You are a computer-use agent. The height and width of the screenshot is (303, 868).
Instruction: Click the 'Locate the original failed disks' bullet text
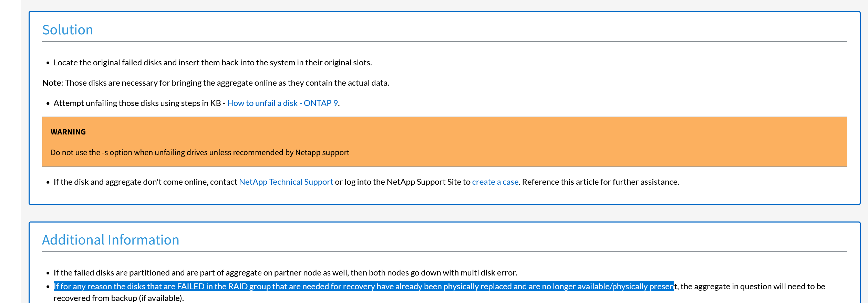(x=213, y=63)
